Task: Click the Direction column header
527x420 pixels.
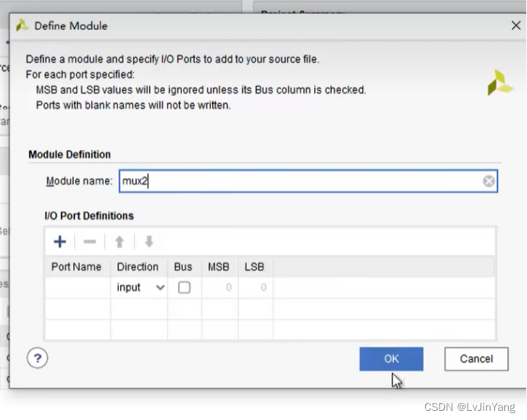Action: [138, 267]
